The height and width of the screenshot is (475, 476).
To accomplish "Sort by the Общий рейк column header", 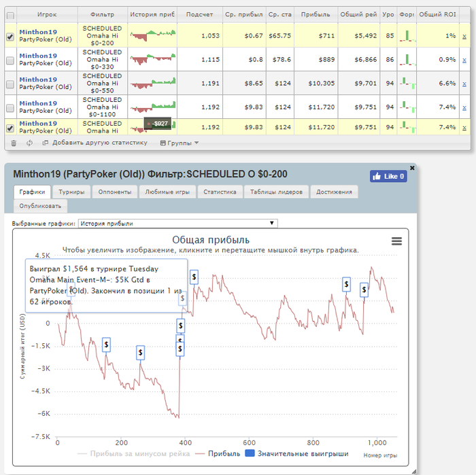I will pos(358,14).
